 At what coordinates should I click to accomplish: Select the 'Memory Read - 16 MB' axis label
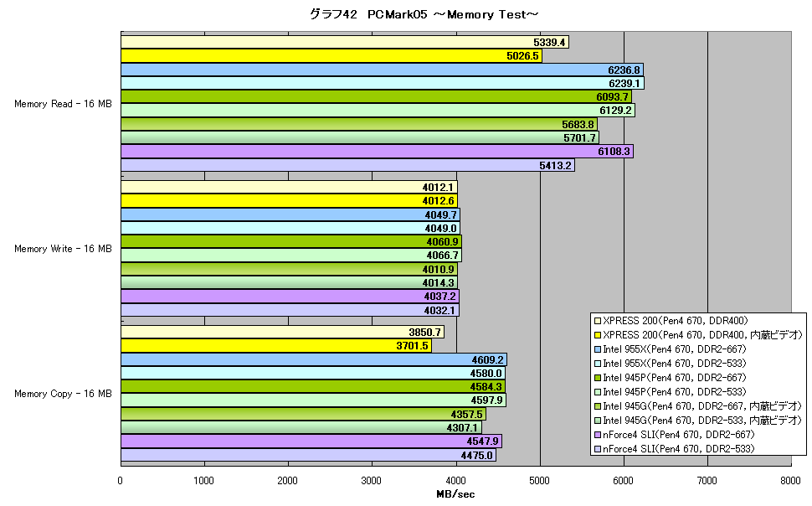[63, 104]
